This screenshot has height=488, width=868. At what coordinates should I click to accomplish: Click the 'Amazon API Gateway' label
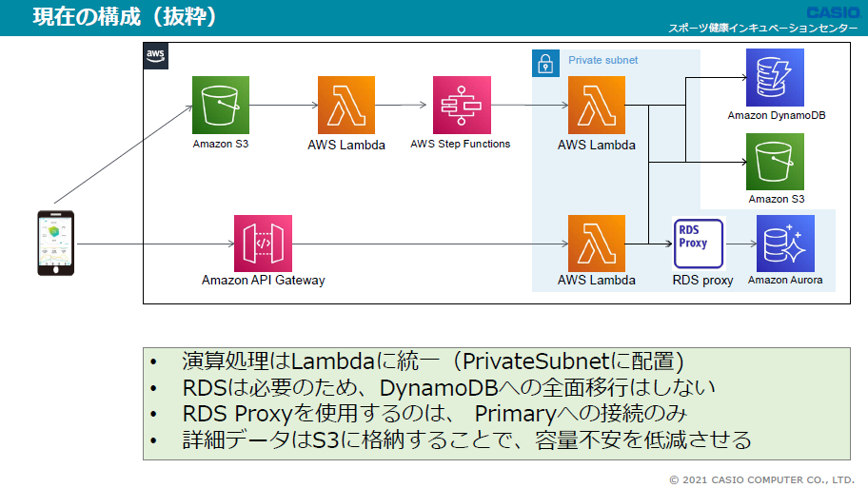[x=263, y=280]
